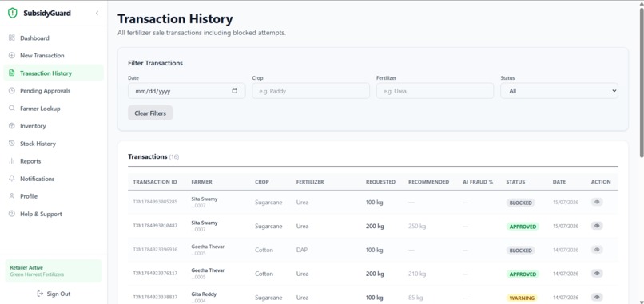The width and height of the screenshot is (644, 304).
Task: Open the Profile page
Action: point(54,196)
